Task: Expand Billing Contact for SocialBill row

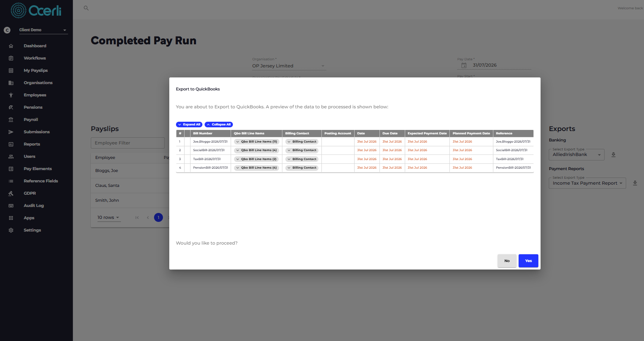Action: (x=302, y=150)
